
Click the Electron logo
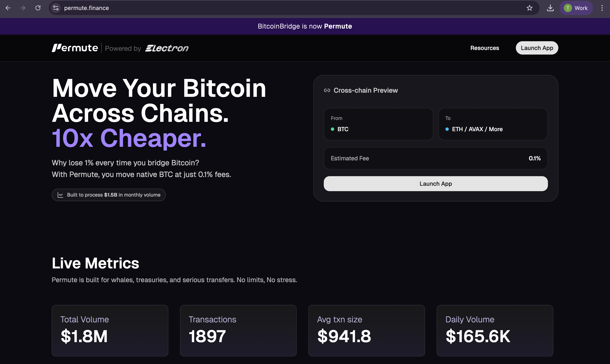click(x=167, y=48)
